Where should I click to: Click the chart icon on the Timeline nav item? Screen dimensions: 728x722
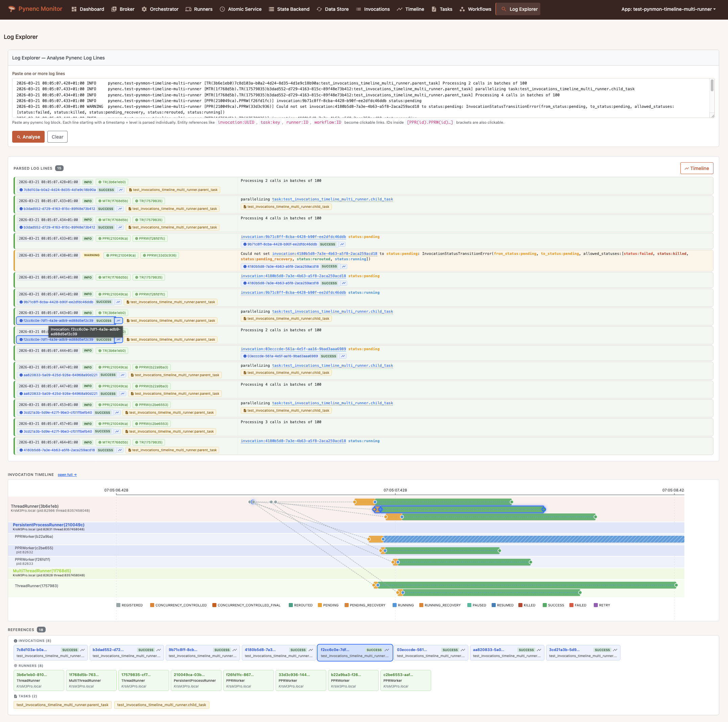coord(399,9)
